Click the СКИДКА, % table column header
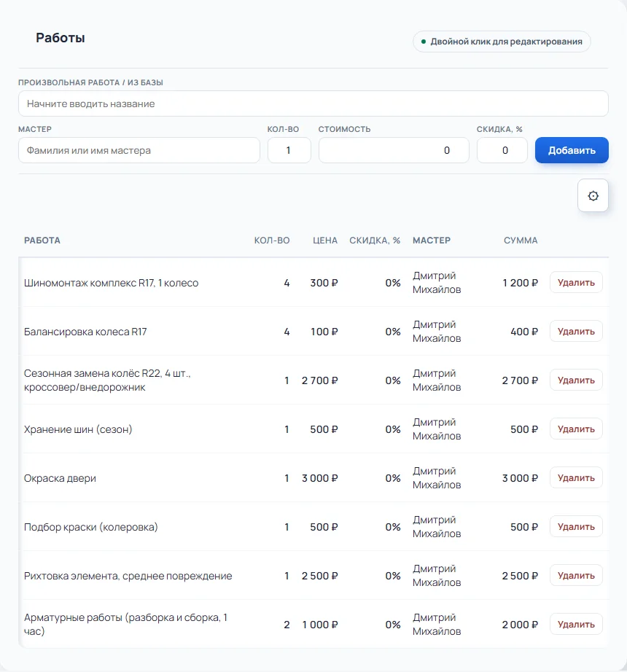The image size is (627, 672). pyautogui.click(x=375, y=241)
